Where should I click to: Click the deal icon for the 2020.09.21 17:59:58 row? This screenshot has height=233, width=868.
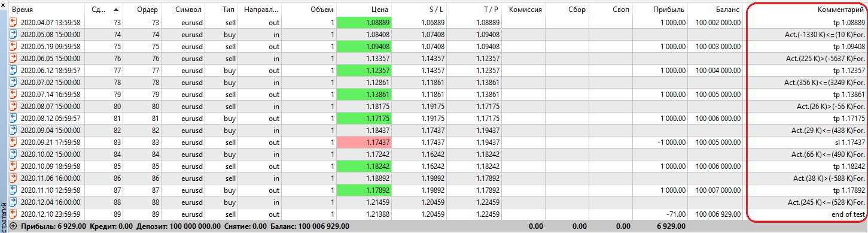coord(14,142)
